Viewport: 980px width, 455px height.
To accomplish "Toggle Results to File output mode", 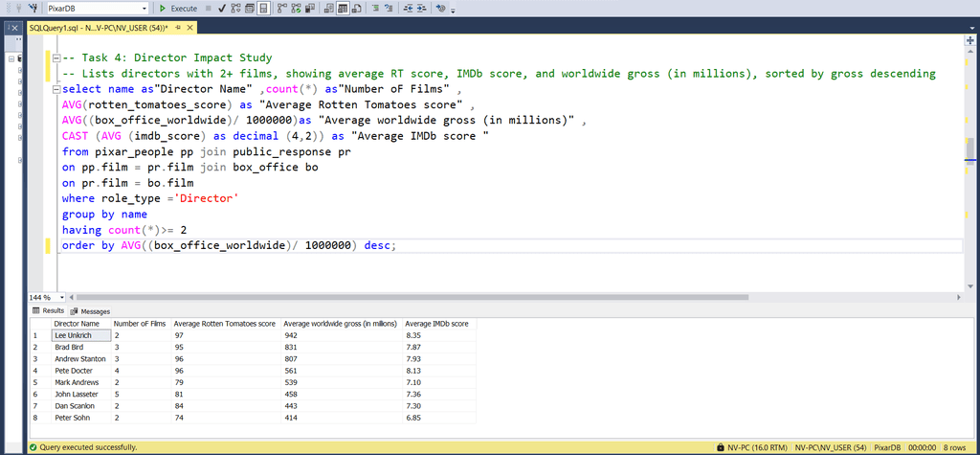I will [357, 9].
